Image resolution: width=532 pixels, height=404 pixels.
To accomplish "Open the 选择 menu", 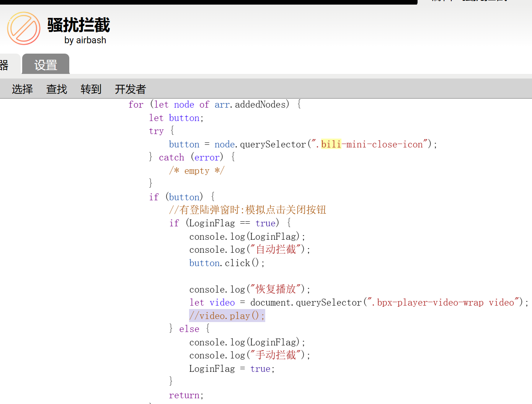I will pyautogui.click(x=22, y=89).
